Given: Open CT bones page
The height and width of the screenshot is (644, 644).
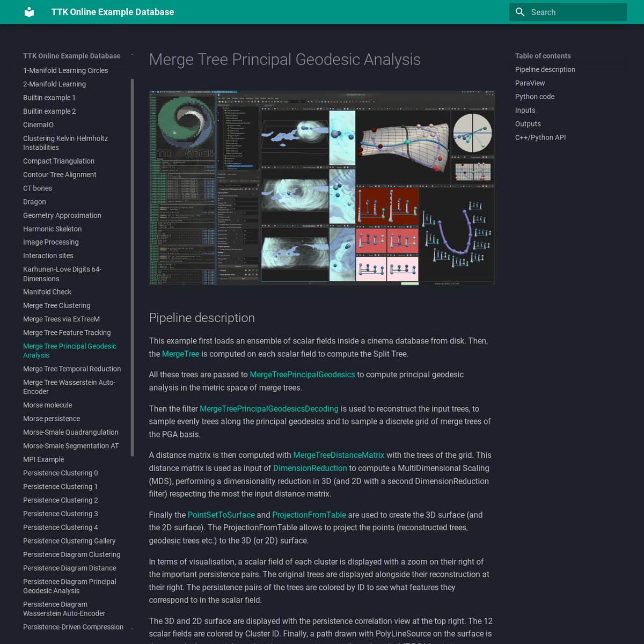Looking at the screenshot, I should coord(38,188).
